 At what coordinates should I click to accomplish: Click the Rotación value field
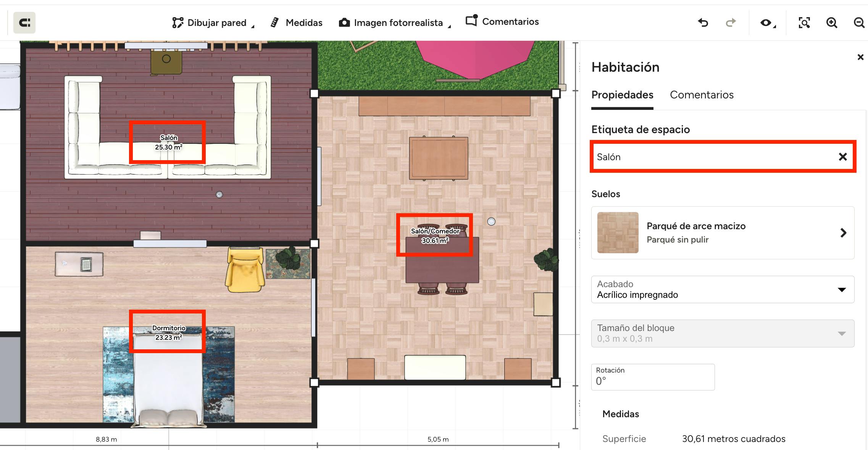653,377
